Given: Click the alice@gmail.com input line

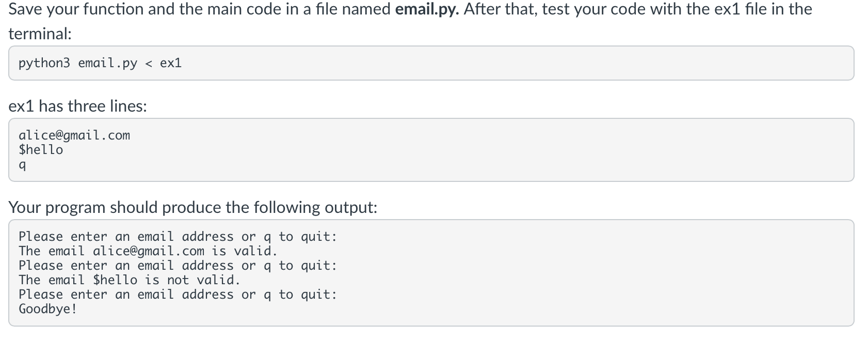Looking at the screenshot, I should [x=74, y=135].
